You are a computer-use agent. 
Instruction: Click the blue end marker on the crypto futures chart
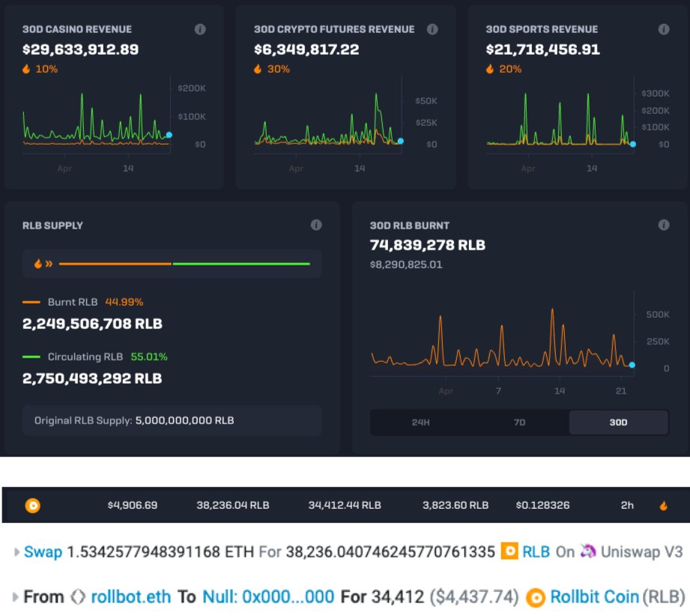click(401, 141)
